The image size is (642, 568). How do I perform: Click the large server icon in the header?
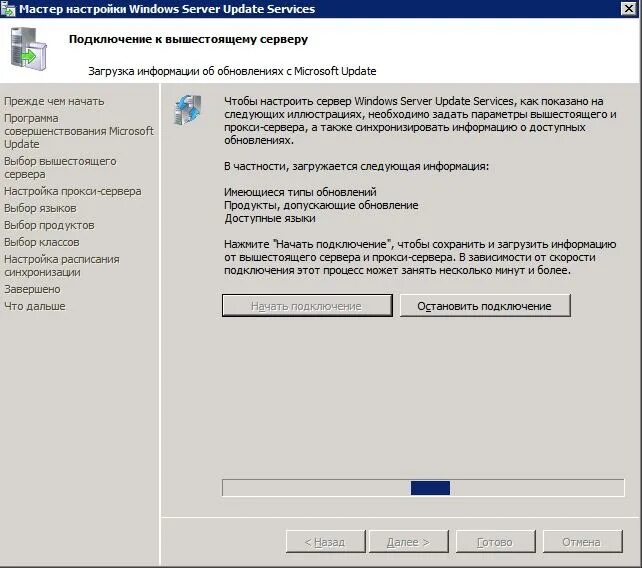point(28,49)
